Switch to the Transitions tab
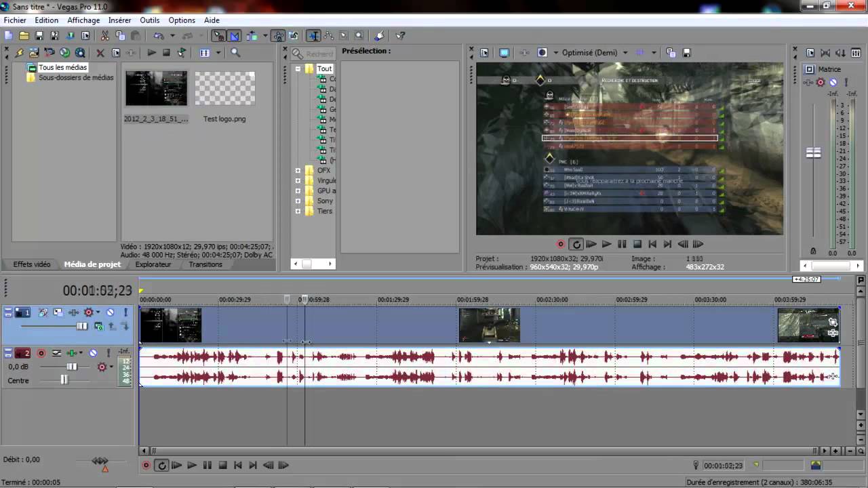 [205, 264]
